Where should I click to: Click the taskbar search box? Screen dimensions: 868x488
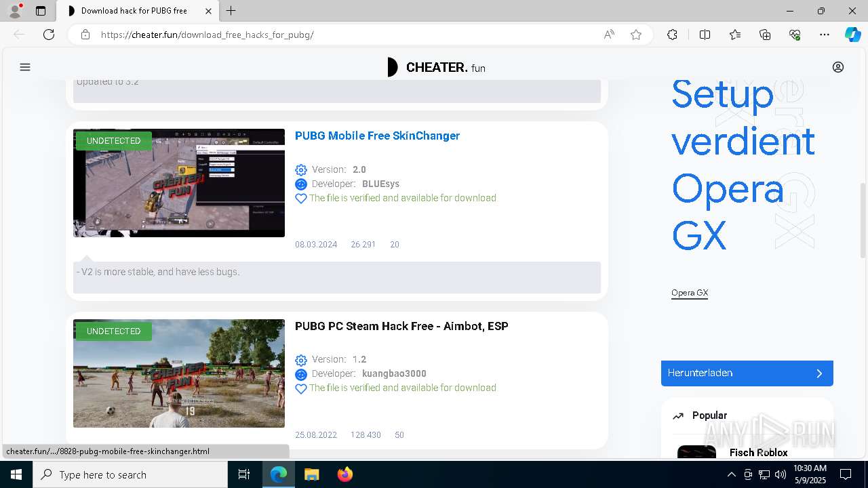click(130, 474)
